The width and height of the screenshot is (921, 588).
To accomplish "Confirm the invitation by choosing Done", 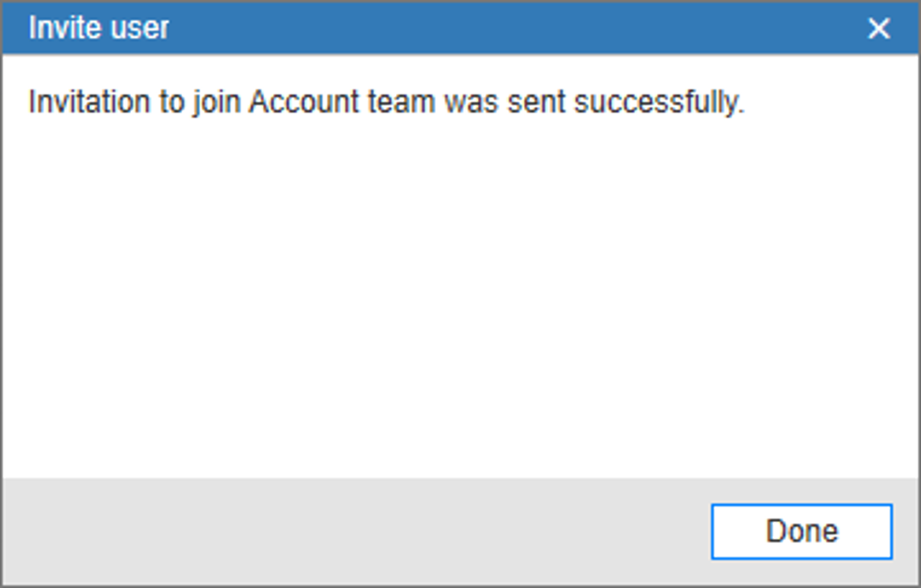I will [x=801, y=531].
